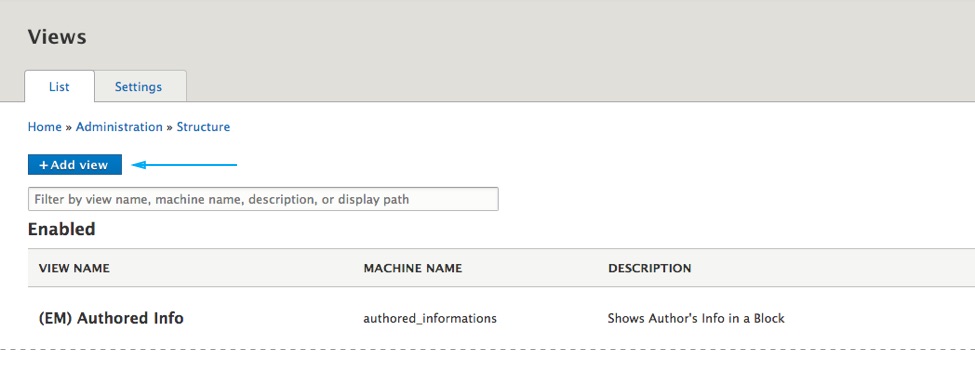Click the blue arrowhead beside Add view

pos(139,165)
